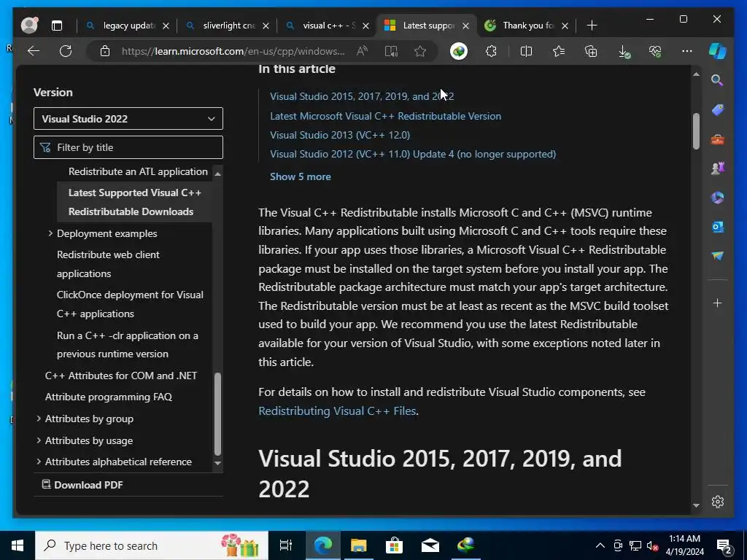Go back using the back arrow

pyautogui.click(x=34, y=51)
